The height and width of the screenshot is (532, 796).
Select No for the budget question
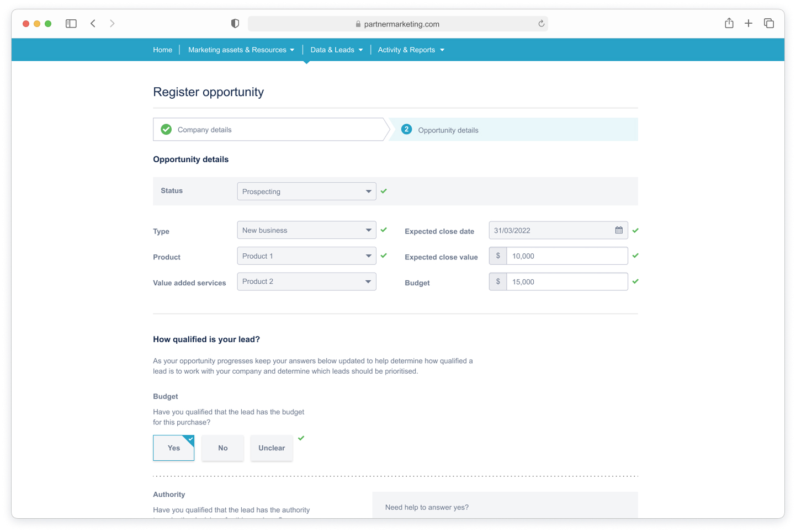pyautogui.click(x=222, y=448)
